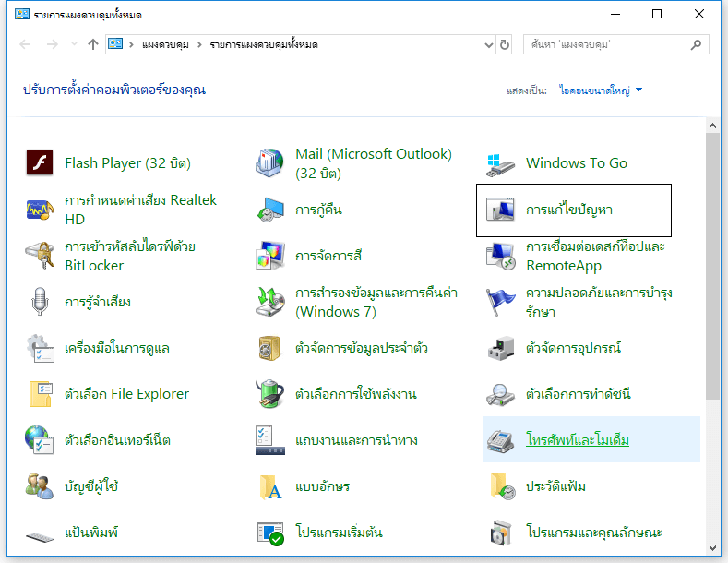Viewport: 728px width, 563px height.
Task: Click the RemoteApp desktop connection icon
Action: 500,256
